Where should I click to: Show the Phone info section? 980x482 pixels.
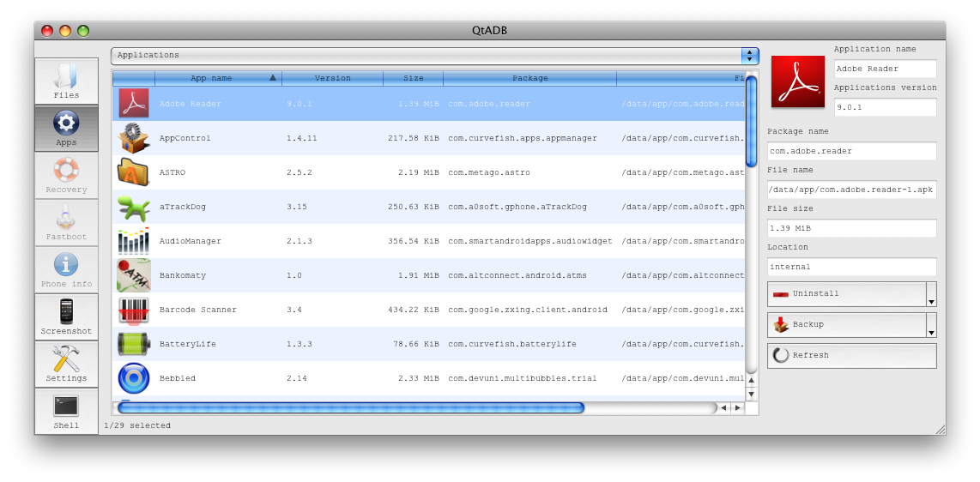point(66,269)
